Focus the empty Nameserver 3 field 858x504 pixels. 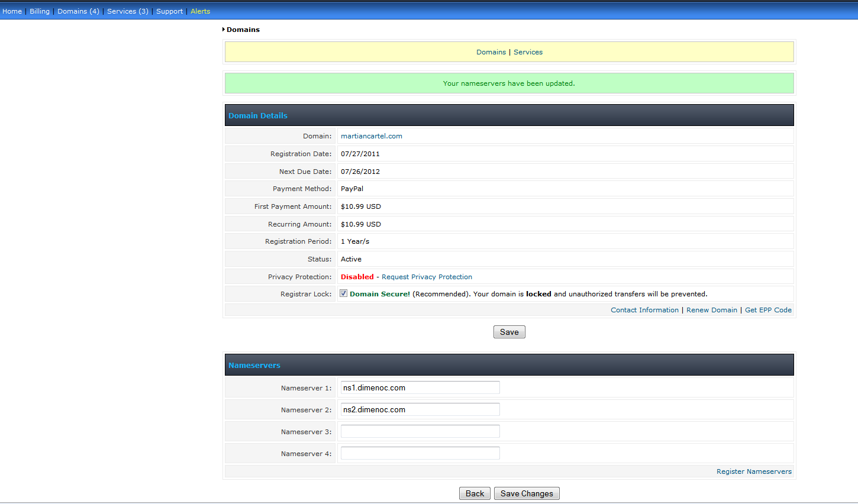pyautogui.click(x=420, y=432)
